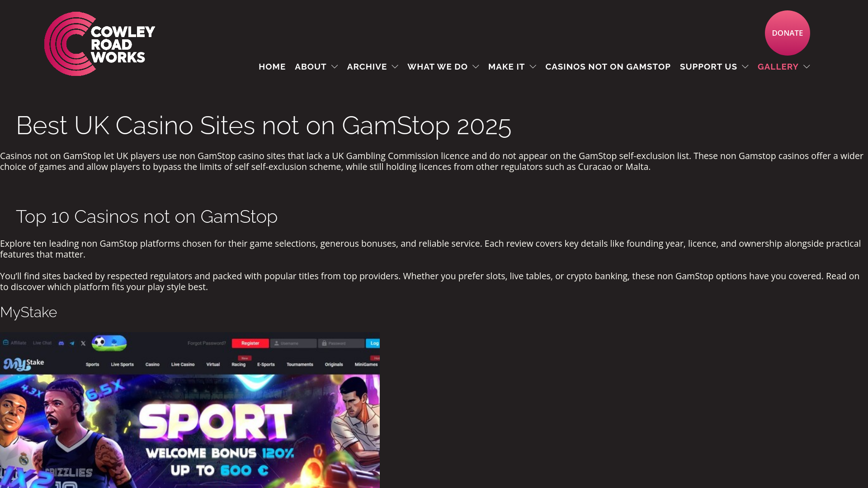The height and width of the screenshot is (488, 868).
Task: Open the Archive menu item
Action: click(x=367, y=67)
